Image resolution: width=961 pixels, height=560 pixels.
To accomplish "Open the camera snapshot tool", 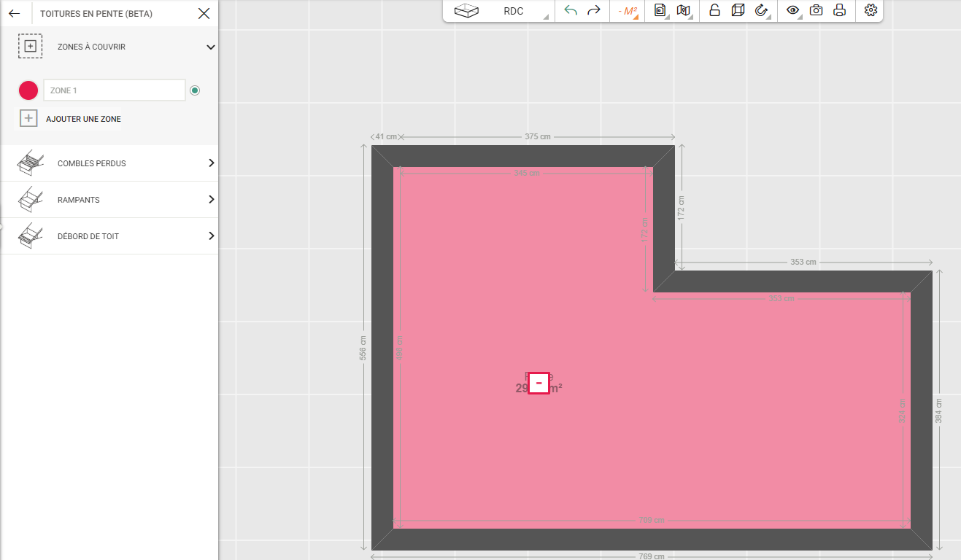I will pyautogui.click(x=817, y=11).
